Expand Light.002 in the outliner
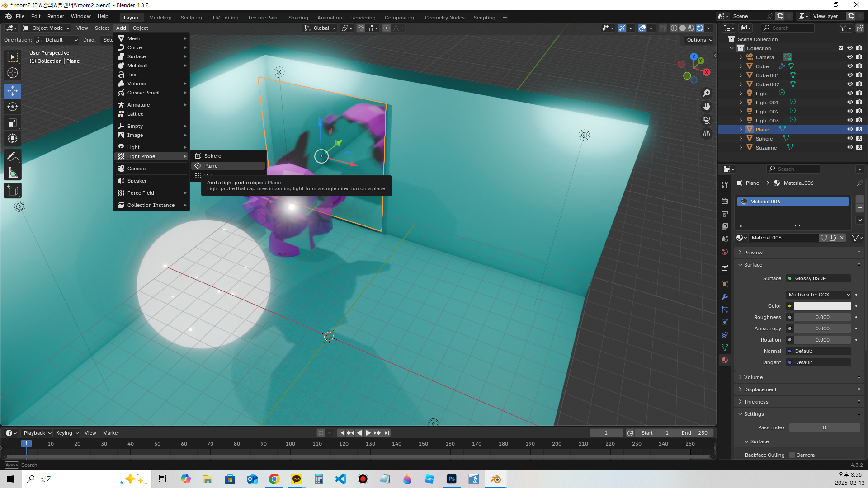The height and width of the screenshot is (488, 868). (741, 112)
